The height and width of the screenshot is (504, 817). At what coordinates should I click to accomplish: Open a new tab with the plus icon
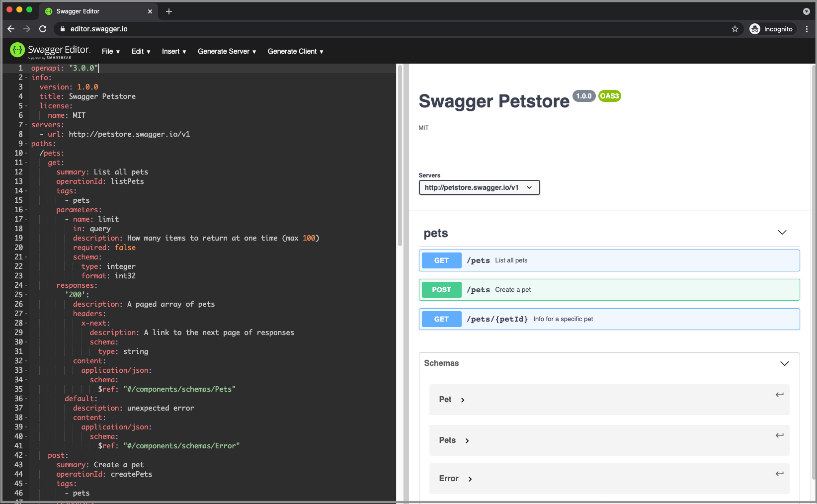click(168, 11)
